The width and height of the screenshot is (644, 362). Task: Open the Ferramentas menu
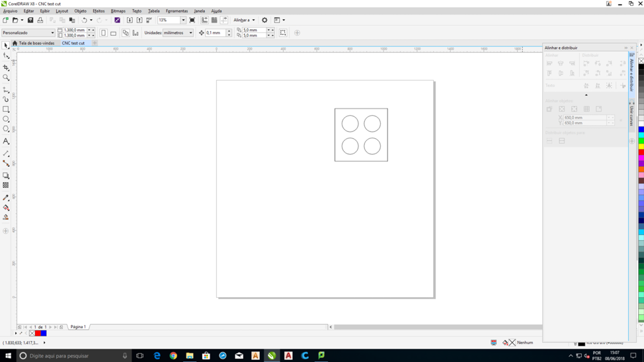pyautogui.click(x=177, y=11)
